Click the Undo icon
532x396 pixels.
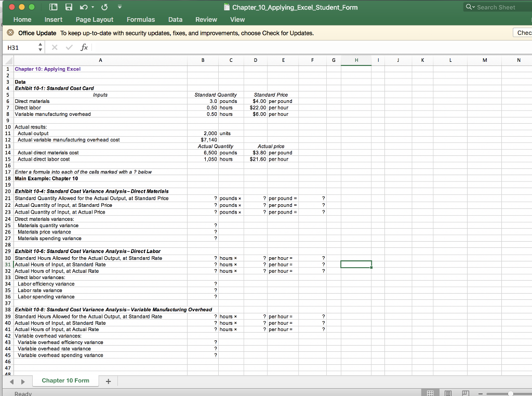[x=83, y=7]
